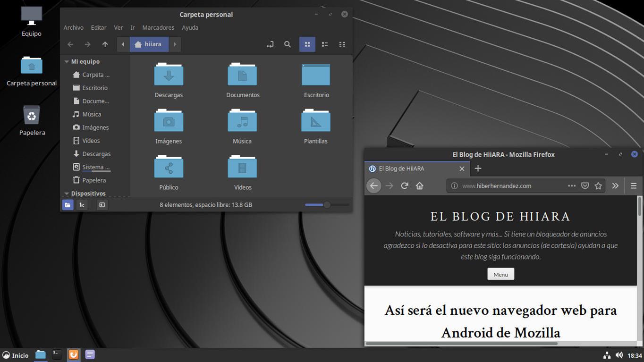This screenshot has height=362, width=644.
Task: Open the Papelera desktop icon
Action: tap(32, 120)
